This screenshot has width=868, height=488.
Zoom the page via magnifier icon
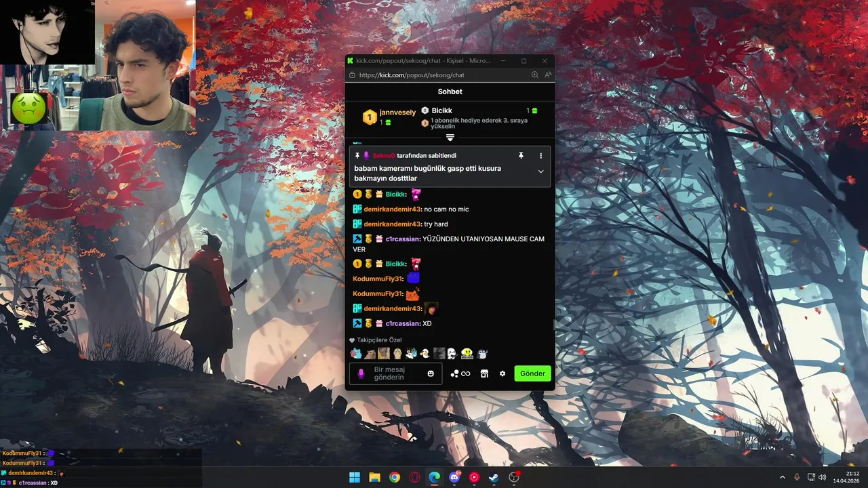[x=534, y=75]
